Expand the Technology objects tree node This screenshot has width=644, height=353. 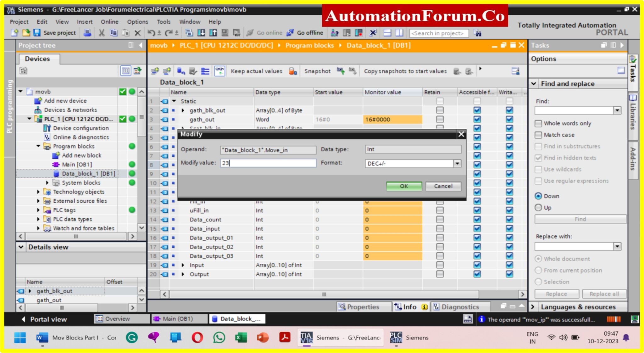tap(38, 192)
